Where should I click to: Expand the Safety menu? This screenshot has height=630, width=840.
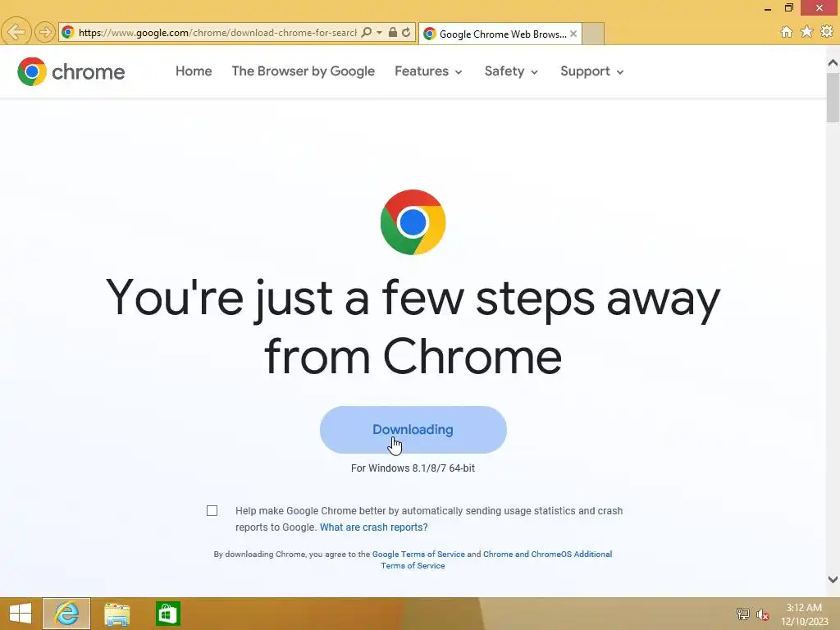(510, 71)
